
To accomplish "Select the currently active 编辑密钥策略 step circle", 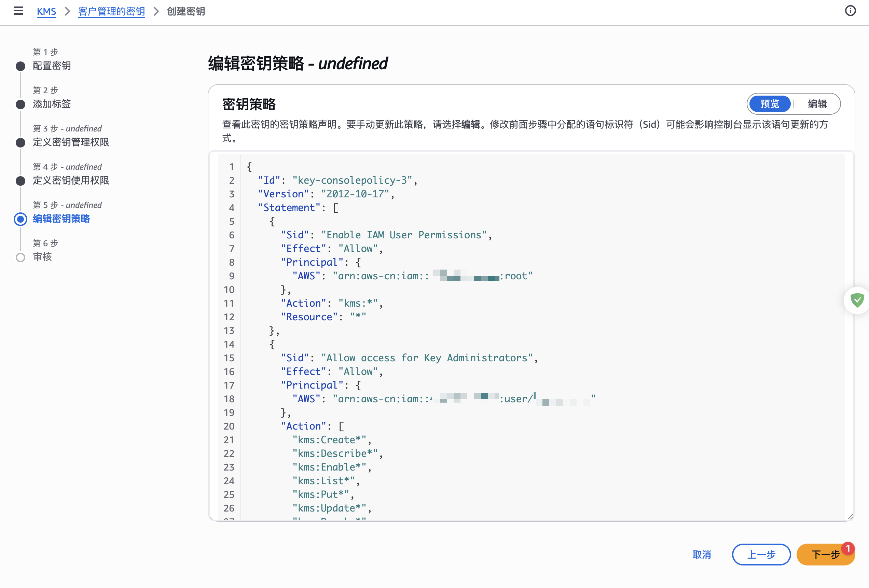I will [20, 219].
